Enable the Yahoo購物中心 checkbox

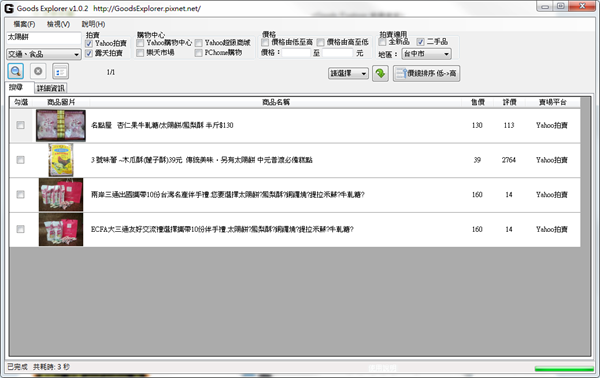coord(140,43)
